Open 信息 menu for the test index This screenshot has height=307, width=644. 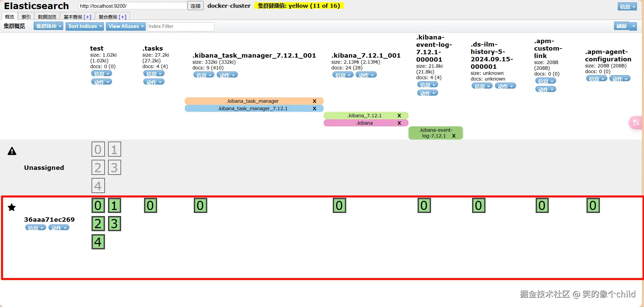[102, 73]
